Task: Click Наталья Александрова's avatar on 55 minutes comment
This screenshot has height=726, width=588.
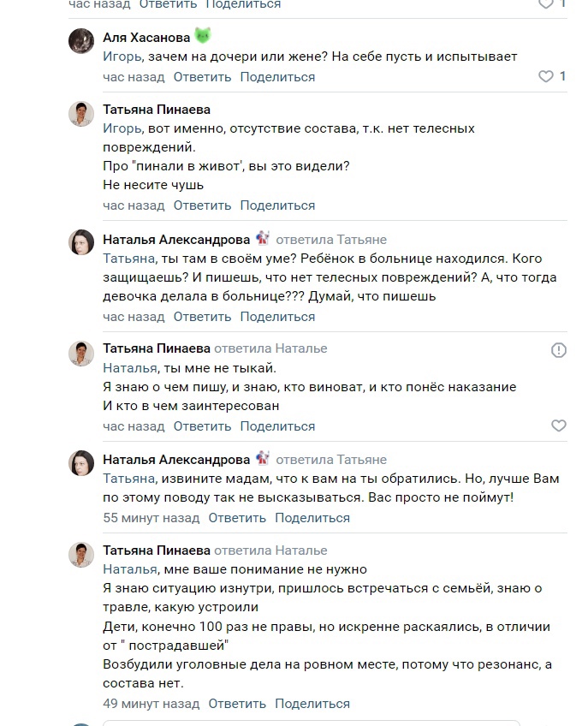Action: click(x=81, y=463)
